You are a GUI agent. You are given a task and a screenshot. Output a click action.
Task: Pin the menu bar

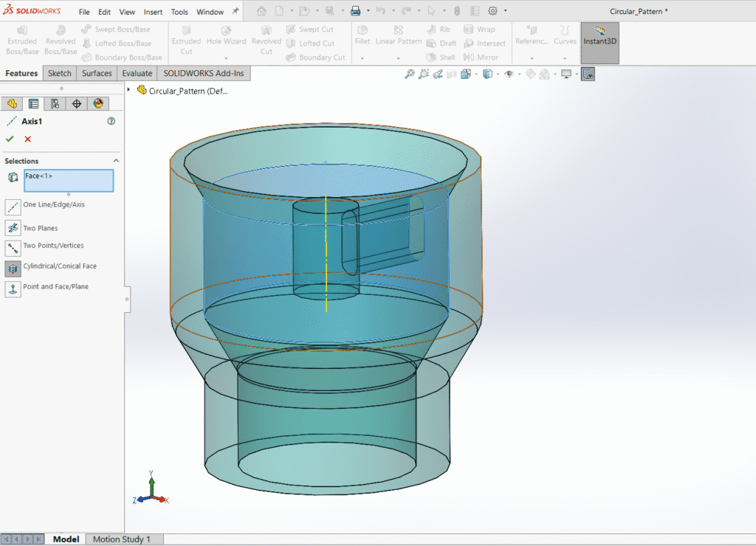236,10
